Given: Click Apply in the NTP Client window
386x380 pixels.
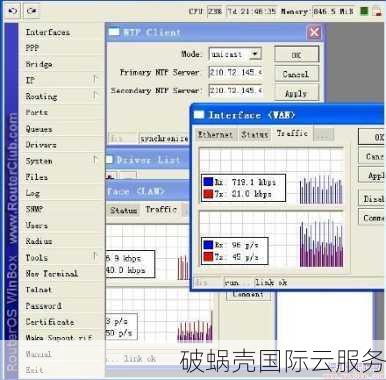Looking at the screenshot, I should click(x=296, y=93).
